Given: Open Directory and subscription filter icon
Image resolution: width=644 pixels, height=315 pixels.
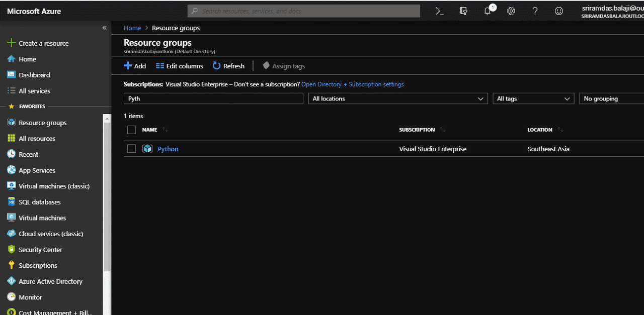Looking at the screenshot, I should (463, 11).
